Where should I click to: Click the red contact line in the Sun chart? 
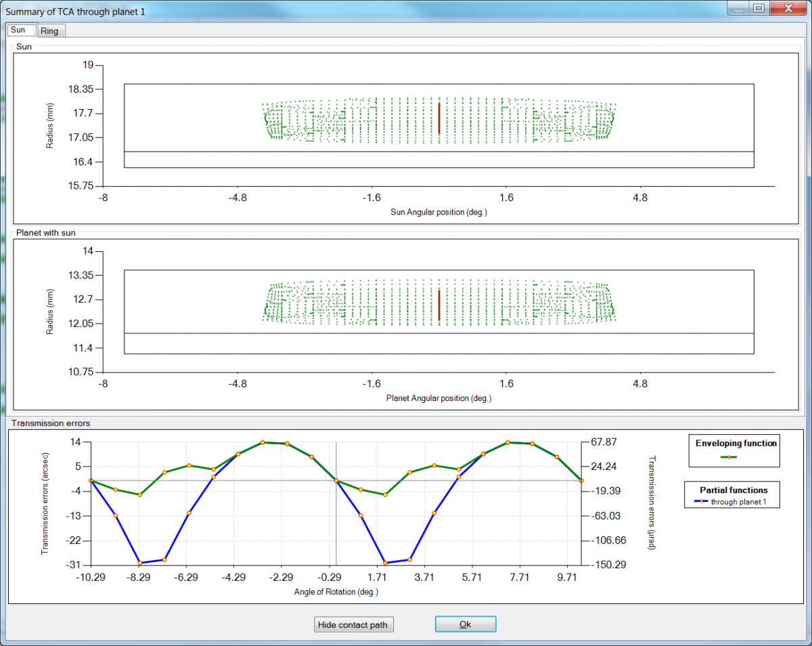coord(439,119)
